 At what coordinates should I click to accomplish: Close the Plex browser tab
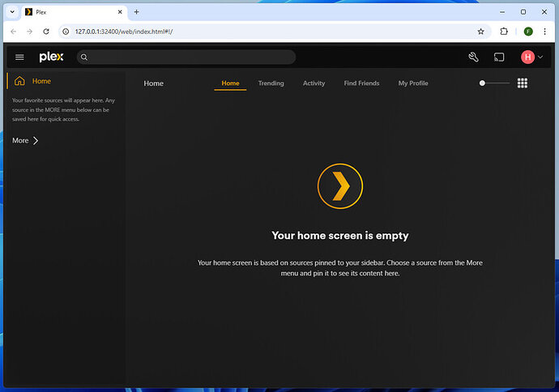[120, 12]
